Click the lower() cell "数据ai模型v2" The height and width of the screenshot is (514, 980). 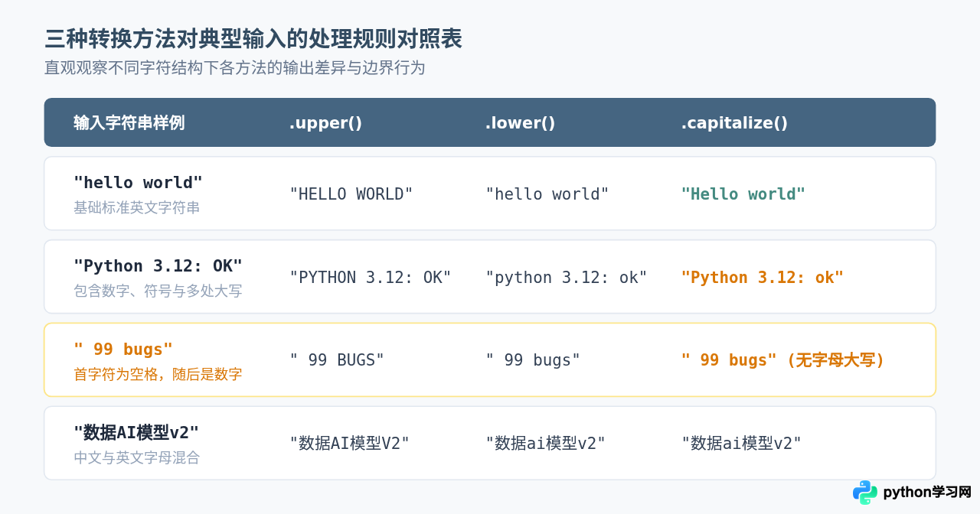coord(545,443)
